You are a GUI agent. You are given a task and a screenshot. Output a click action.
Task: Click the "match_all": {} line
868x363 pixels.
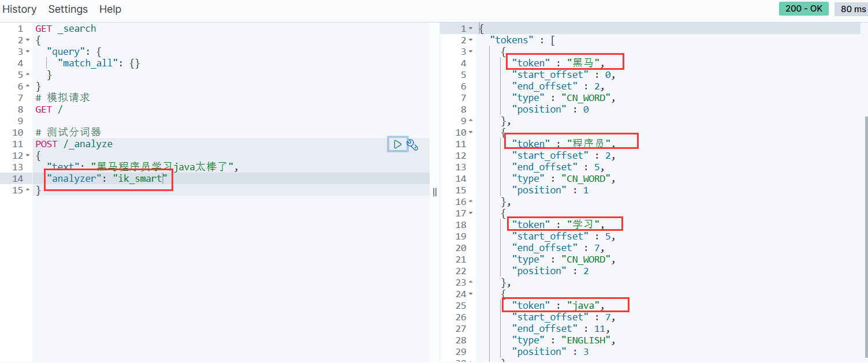[98, 63]
